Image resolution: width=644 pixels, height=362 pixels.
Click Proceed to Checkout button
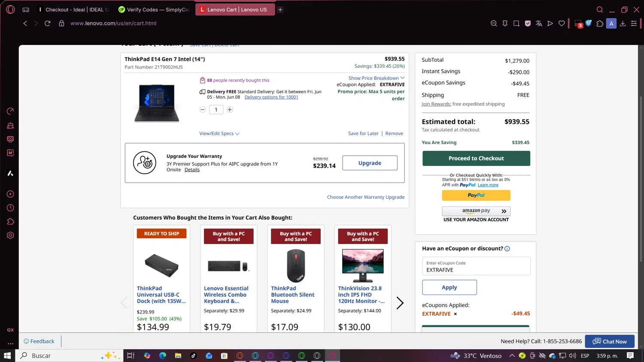(476, 158)
